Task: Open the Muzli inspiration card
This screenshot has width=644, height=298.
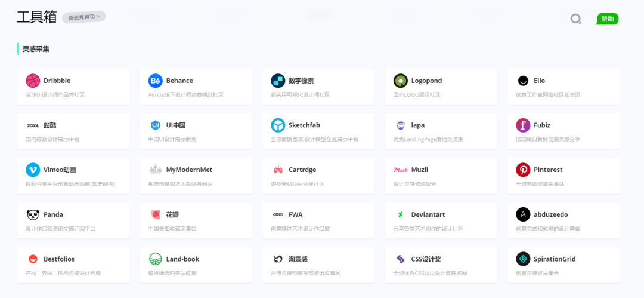Action: [x=441, y=175]
